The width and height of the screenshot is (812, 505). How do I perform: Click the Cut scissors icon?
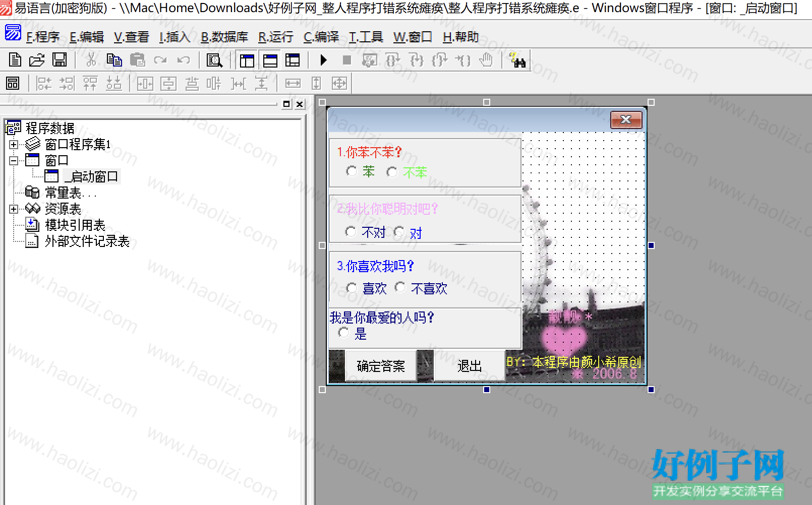click(91, 60)
